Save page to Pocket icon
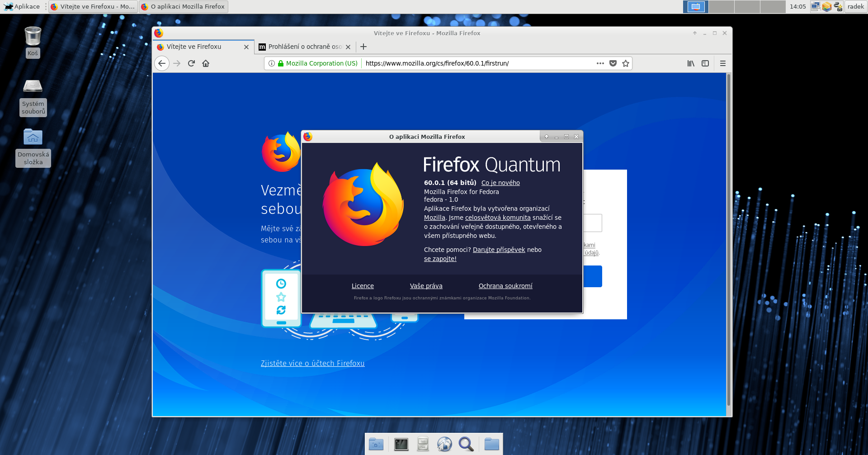 pyautogui.click(x=613, y=63)
